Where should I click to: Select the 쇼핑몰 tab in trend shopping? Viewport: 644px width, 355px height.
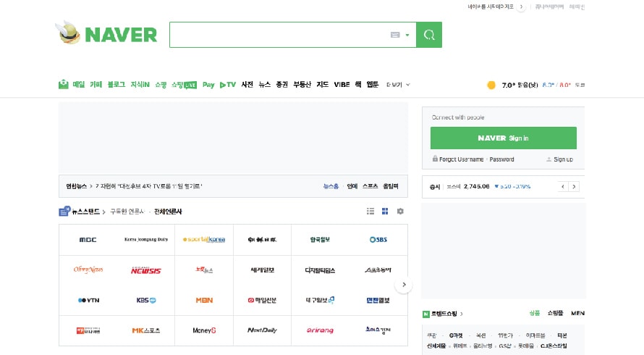pos(555,313)
